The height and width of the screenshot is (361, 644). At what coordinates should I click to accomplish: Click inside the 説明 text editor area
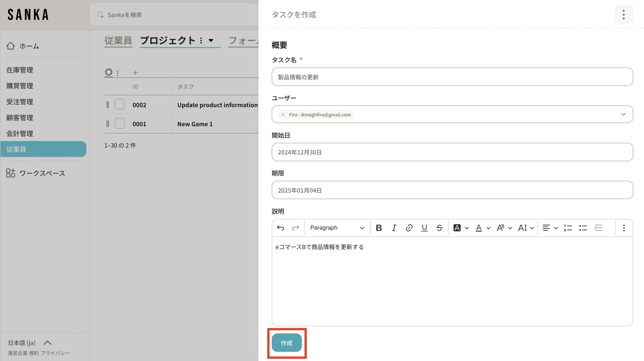(452, 281)
